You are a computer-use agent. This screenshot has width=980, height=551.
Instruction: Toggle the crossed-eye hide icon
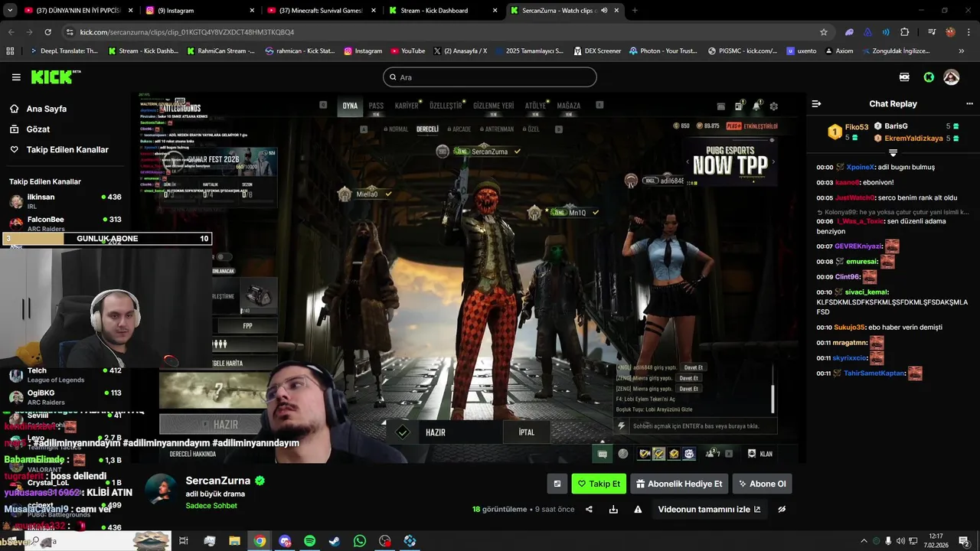[x=782, y=510]
